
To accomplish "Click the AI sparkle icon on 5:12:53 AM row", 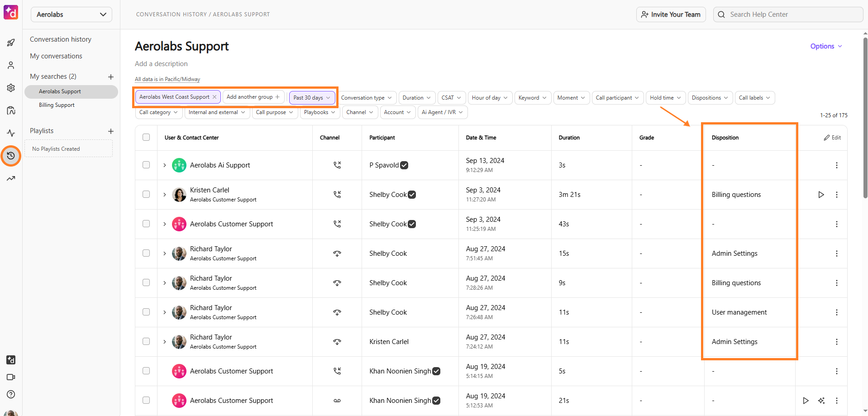I will [821, 401].
